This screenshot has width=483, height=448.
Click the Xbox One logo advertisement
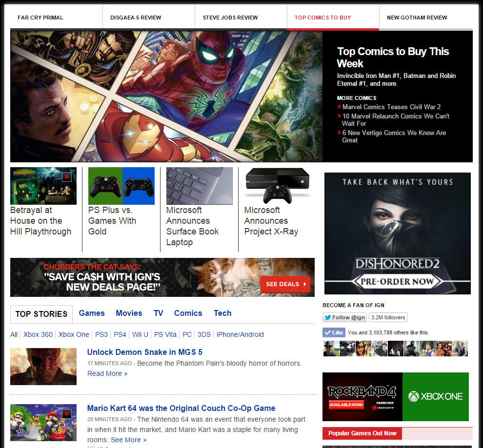click(x=435, y=396)
